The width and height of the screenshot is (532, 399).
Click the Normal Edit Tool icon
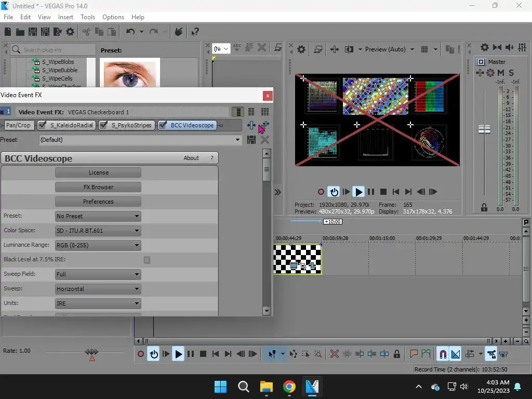(272, 354)
